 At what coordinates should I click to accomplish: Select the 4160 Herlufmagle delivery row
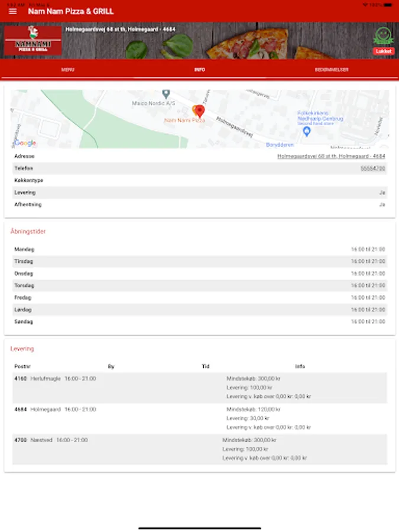tap(200, 388)
